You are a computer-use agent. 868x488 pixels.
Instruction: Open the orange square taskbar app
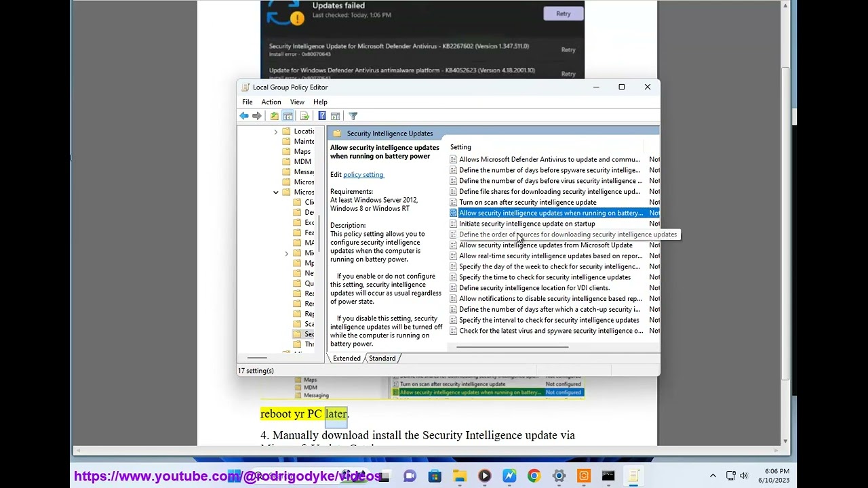[583, 476]
